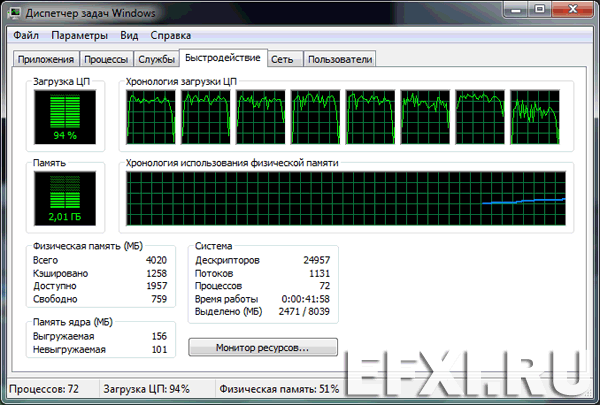This screenshot has height=405, width=600.
Task: Click the Система group label
Action: (x=214, y=246)
